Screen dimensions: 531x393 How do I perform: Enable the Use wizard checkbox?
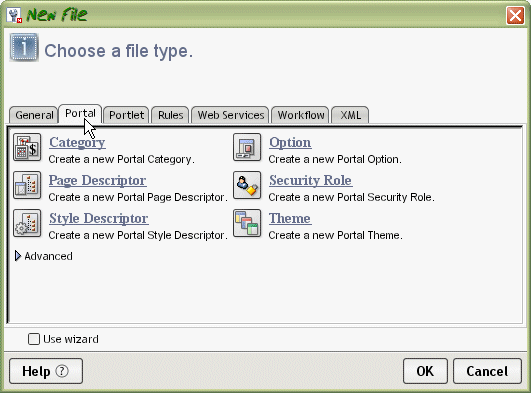click(34, 339)
